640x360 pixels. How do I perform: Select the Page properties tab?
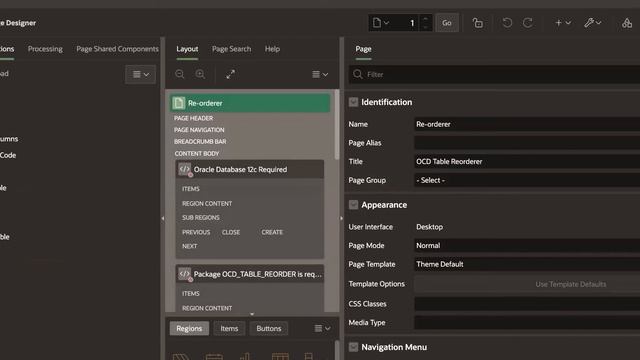[x=363, y=49]
